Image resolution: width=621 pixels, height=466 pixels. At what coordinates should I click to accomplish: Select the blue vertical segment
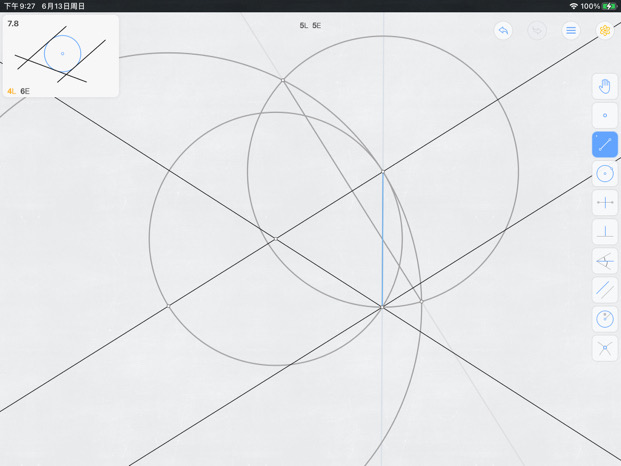[x=382, y=239]
